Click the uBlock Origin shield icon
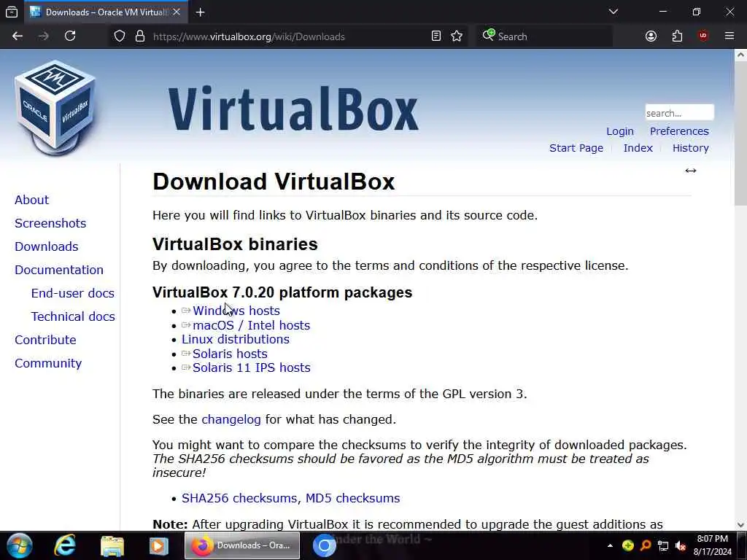This screenshot has width=747, height=560. point(703,36)
